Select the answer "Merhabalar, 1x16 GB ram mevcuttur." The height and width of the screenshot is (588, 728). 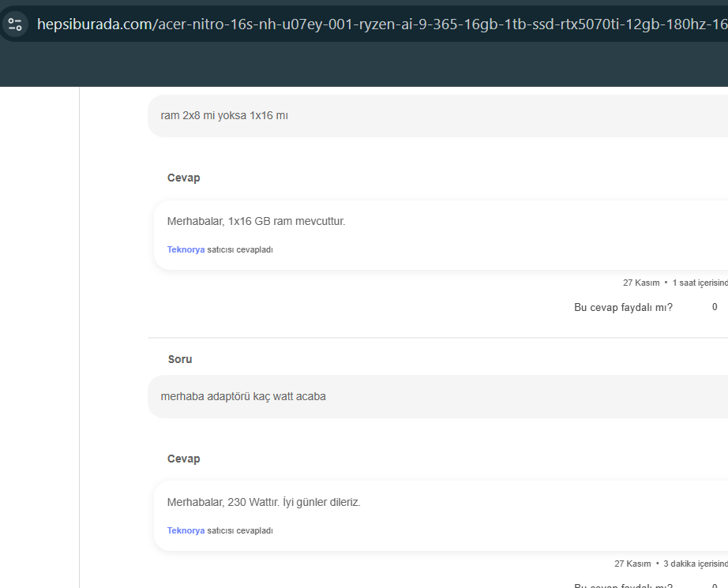tap(256, 221)
